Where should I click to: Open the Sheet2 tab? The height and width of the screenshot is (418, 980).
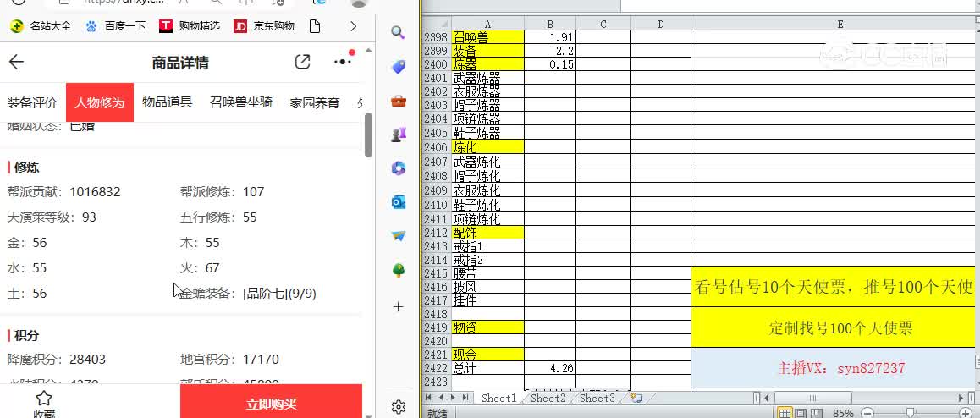(x=548, y=398)
